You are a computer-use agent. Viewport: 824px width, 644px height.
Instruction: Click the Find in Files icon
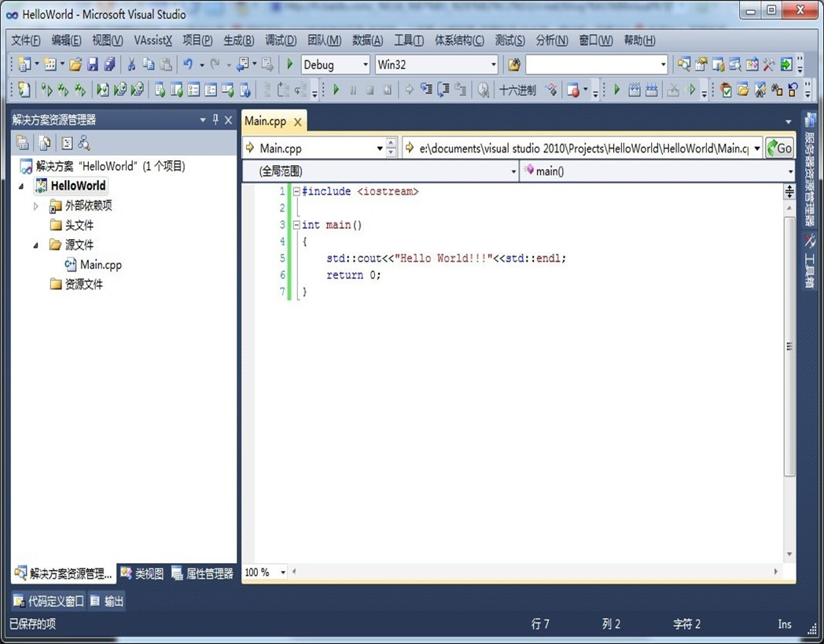point(514,64)
